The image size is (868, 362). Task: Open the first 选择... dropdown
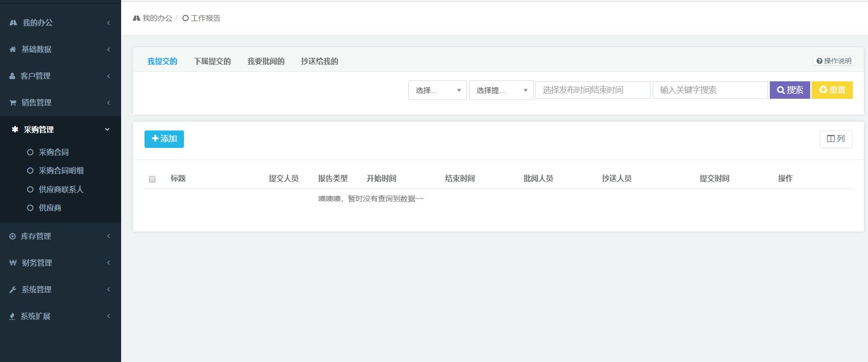click(438, 90)
